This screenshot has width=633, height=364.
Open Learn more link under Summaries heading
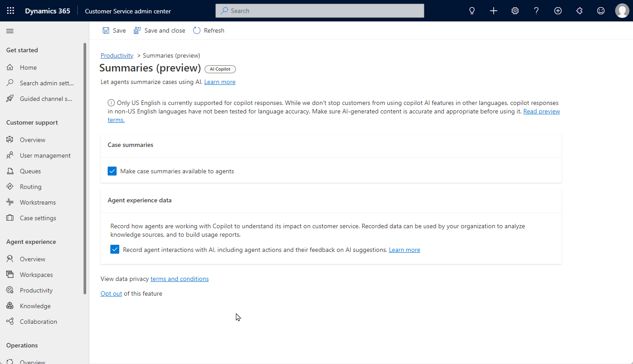[220, 82]
